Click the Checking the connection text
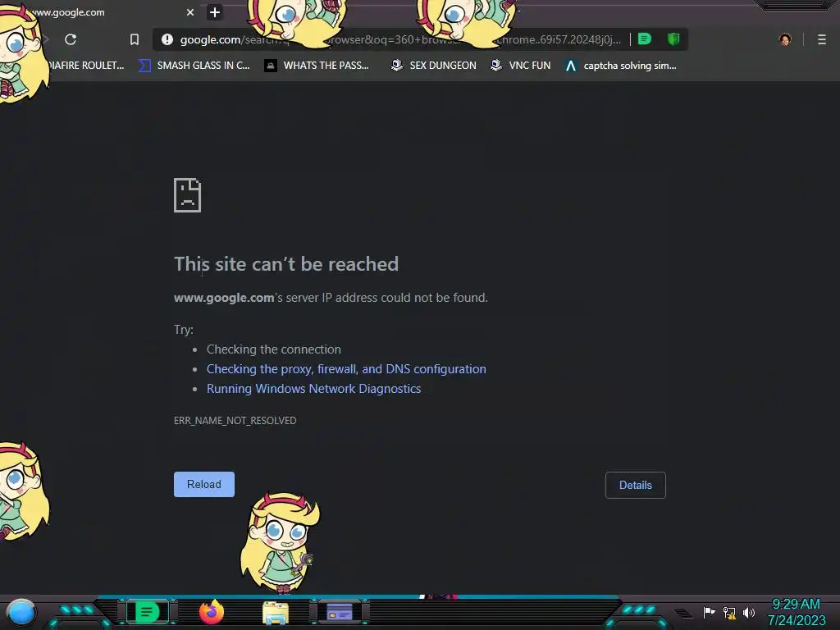The image size is (840, 630). point(274,349)
